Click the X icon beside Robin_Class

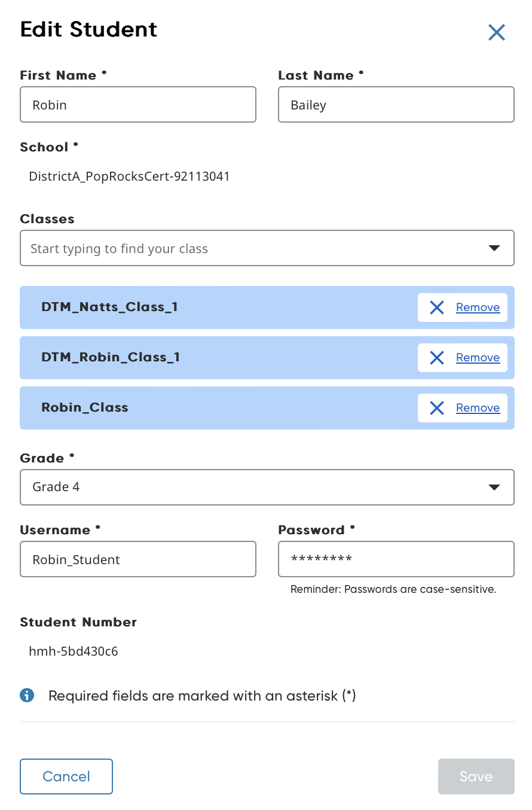click(x=437, y=408)
